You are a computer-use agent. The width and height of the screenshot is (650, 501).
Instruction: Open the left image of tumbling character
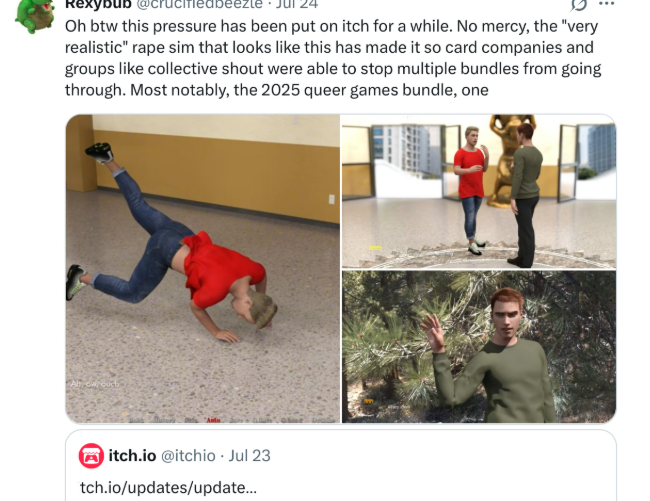pyautogui.click(x=203, y=269)
